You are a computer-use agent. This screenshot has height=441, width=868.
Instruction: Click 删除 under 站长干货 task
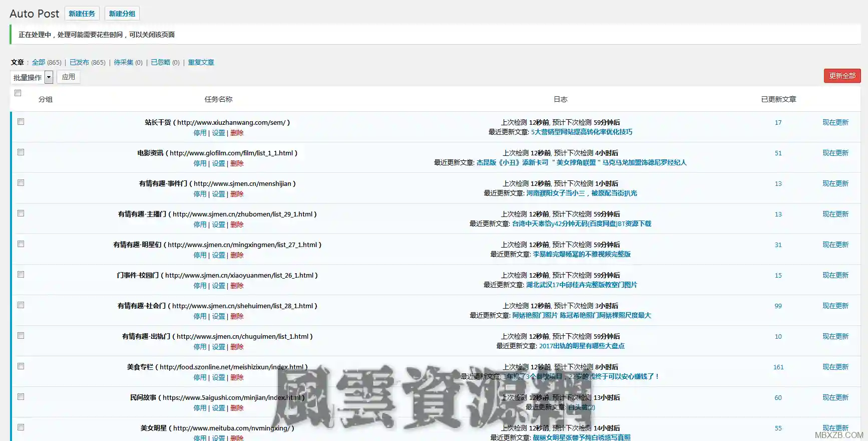tap(237, 133)
